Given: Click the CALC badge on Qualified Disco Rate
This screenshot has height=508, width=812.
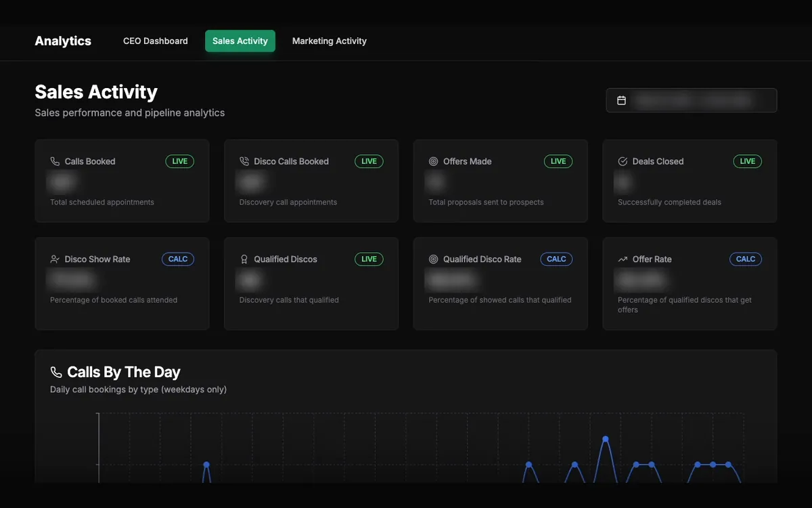Looking at the screenshot, I should (556, 259).
